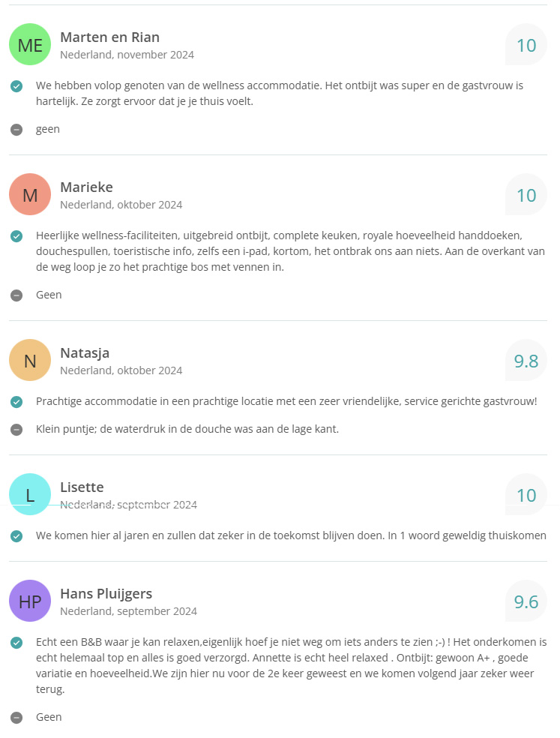Click the minus icon next to Marieke's 'Geen'
This screenshot has width=560, height=738.
click(x=16, y=295)
